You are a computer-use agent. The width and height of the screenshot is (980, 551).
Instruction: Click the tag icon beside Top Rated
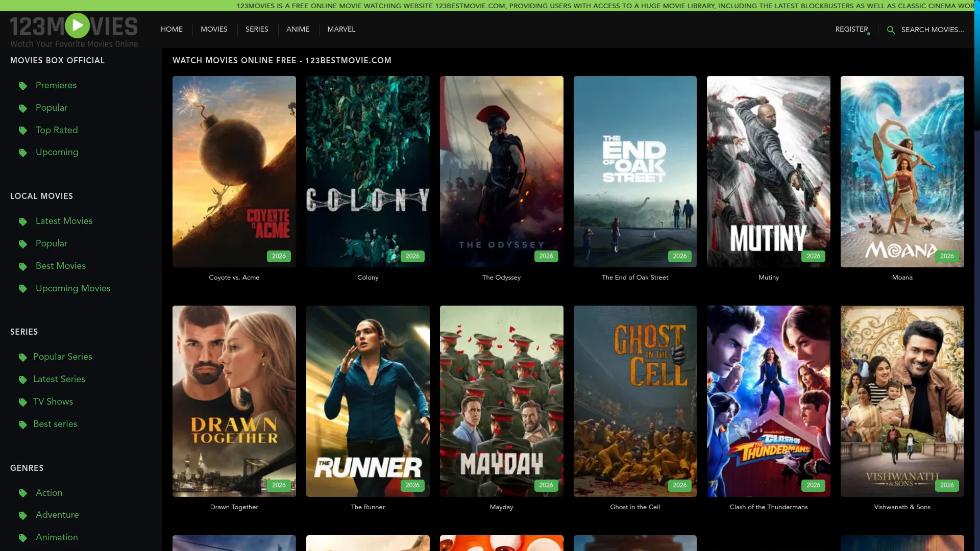point(23,131)
